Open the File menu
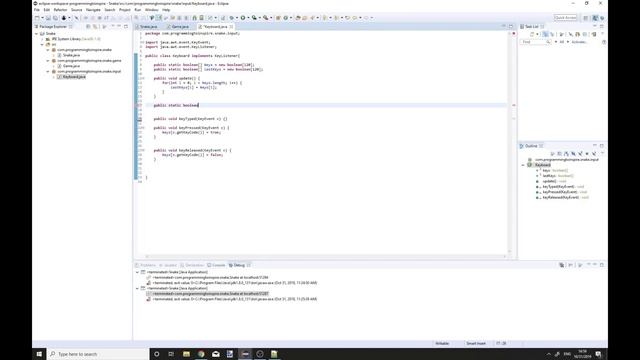Screen dimensions: 640x360 tap(37, 10)
